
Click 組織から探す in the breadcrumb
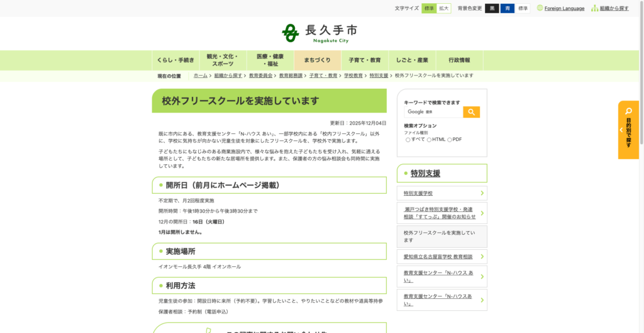228,76
